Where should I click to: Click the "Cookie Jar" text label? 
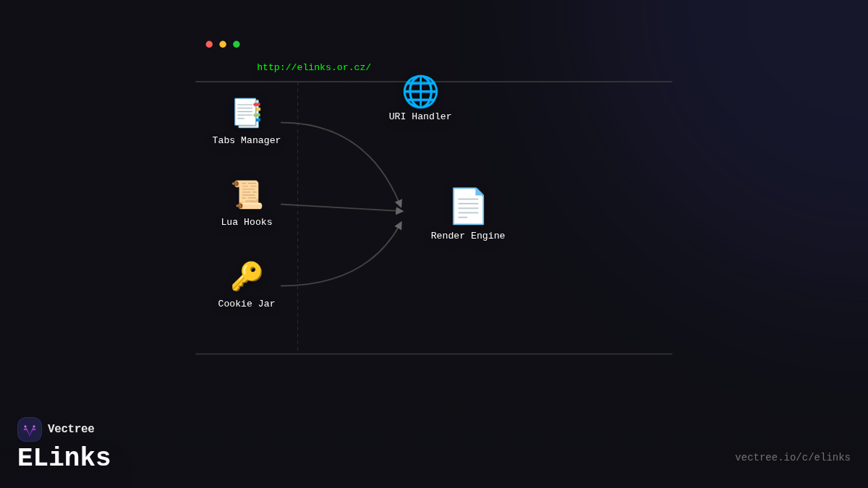(x=247, y=304)
